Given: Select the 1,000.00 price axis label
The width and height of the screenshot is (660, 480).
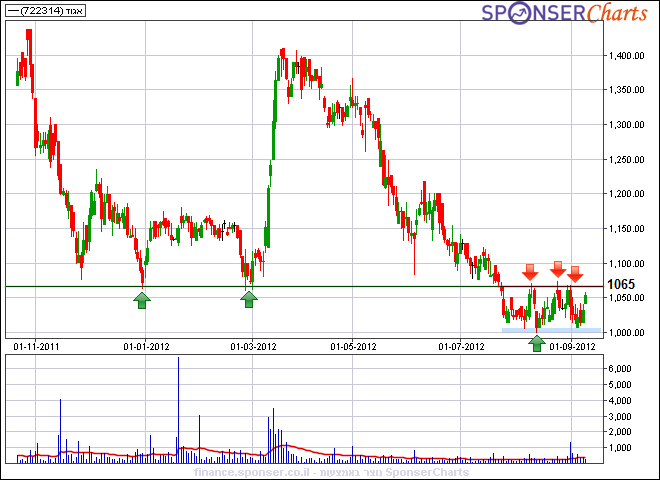Looking at the screenshot, I should click(626, 333).
